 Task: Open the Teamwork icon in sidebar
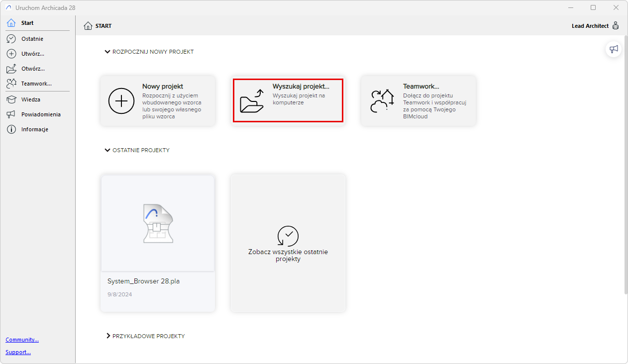click(11, 84)
